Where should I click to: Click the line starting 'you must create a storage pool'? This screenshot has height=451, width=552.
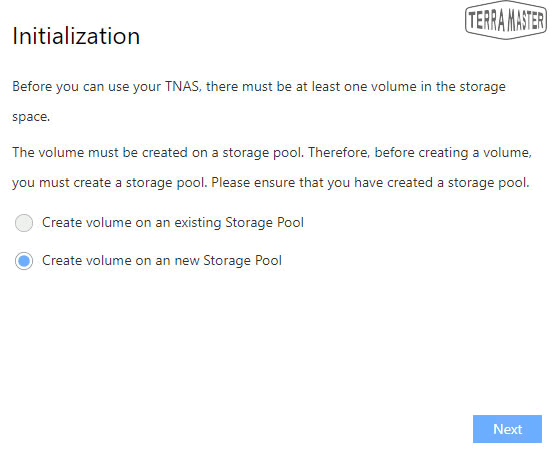pyautogui.click(x=271, y=183)
